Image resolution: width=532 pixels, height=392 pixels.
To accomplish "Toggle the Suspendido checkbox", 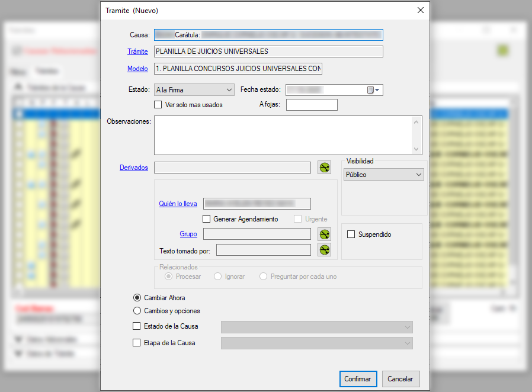I will [351, 234].
